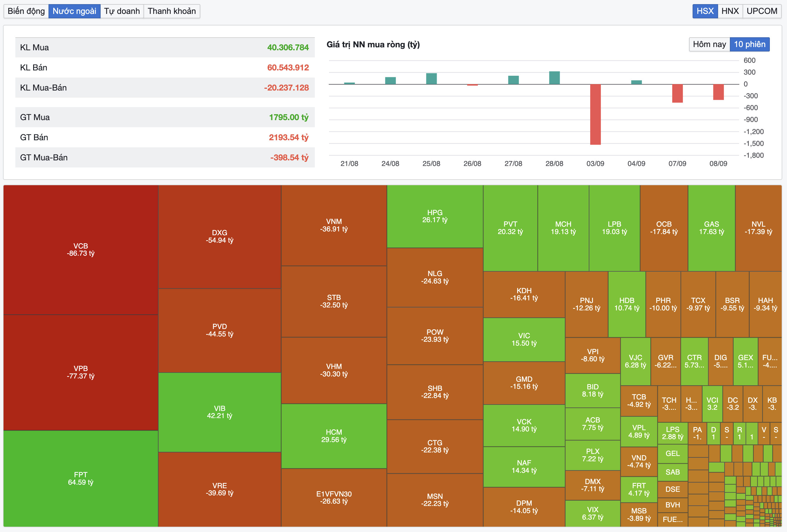
Task: Click the POW -23.93 tỷ tile
Action: coord(435,336)
